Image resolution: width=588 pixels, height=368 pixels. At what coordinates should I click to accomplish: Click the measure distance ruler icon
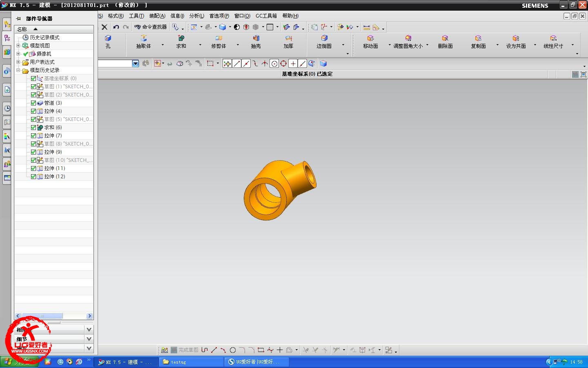pyautogui.click(x=367, y=27)
